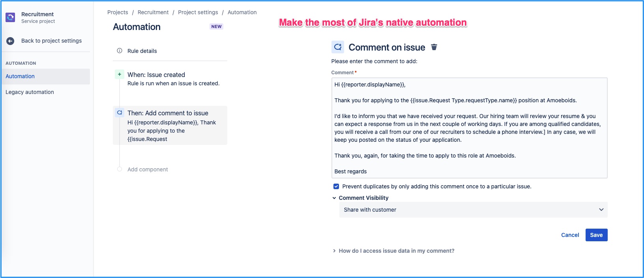
Task: Click the Add comment action icon in rule chain
Action: [120, 113]
